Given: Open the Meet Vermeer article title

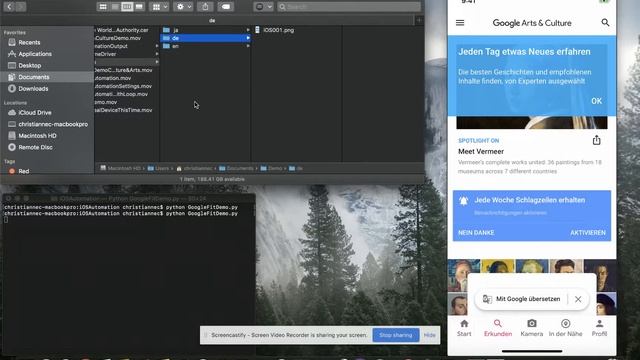Looking at the screenshot, I should point(481,151).
